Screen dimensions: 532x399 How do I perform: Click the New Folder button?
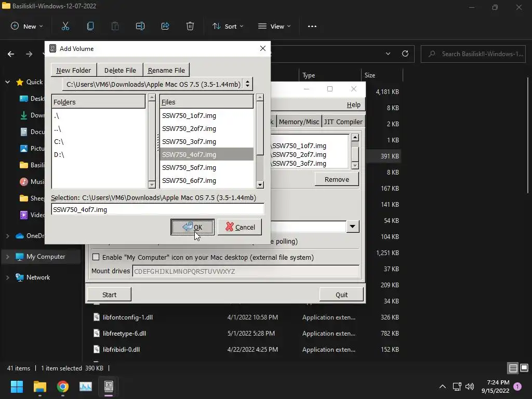(74, 70)
